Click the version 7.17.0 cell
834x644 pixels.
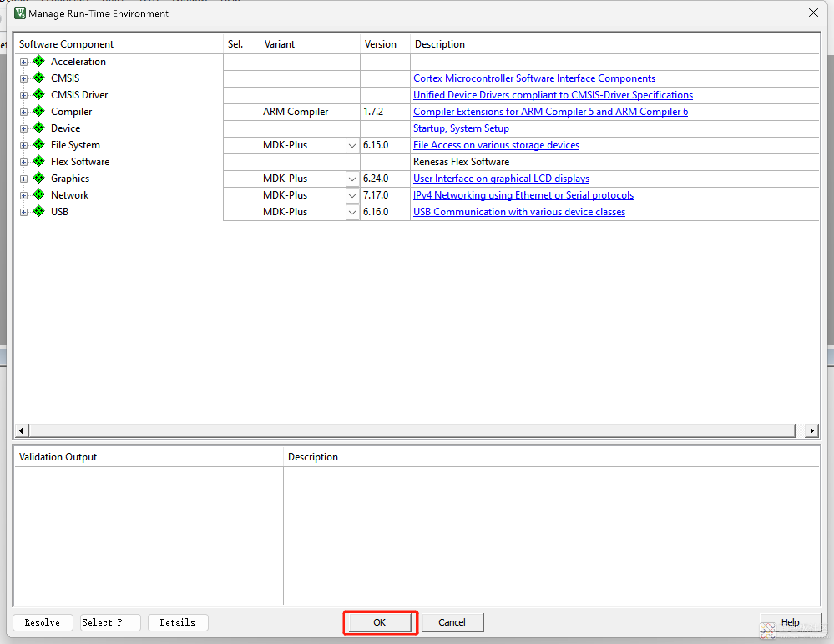pyautogui.click(x=385, y=195)
